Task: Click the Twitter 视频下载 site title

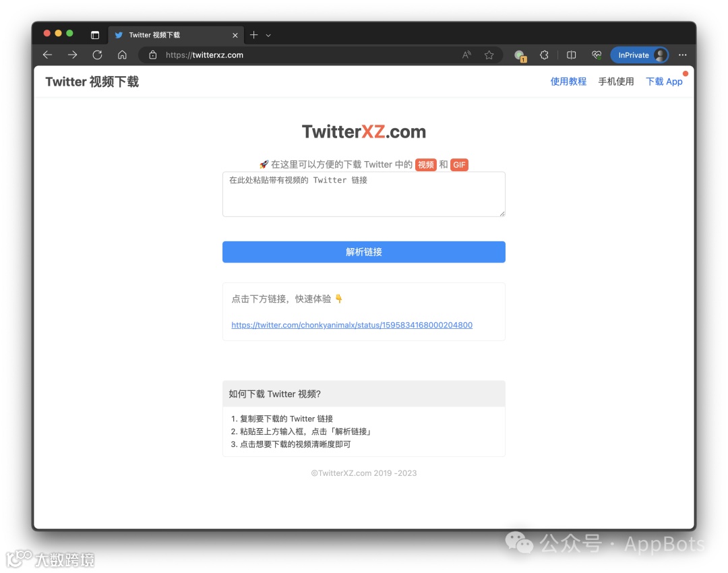Action: tap(92, 82)
